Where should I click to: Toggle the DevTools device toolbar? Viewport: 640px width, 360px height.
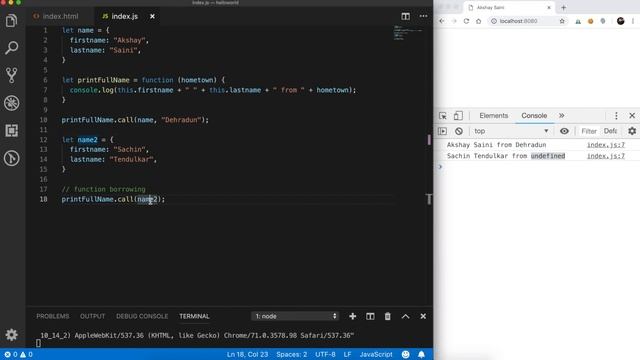(x=458, y=116)
